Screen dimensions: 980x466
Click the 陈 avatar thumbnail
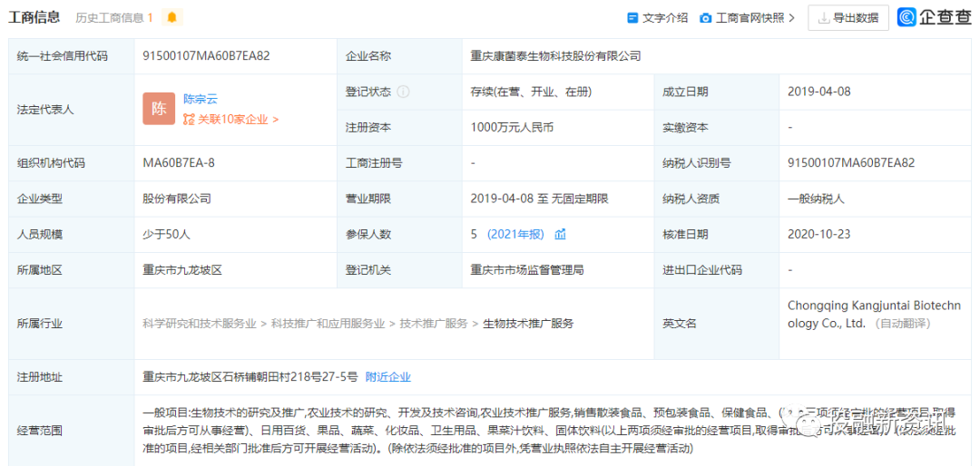(159, 108)
